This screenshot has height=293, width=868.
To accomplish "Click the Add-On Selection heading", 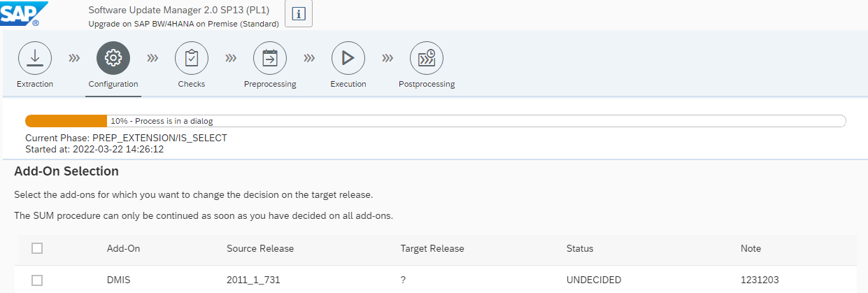I will coord(66,171).
